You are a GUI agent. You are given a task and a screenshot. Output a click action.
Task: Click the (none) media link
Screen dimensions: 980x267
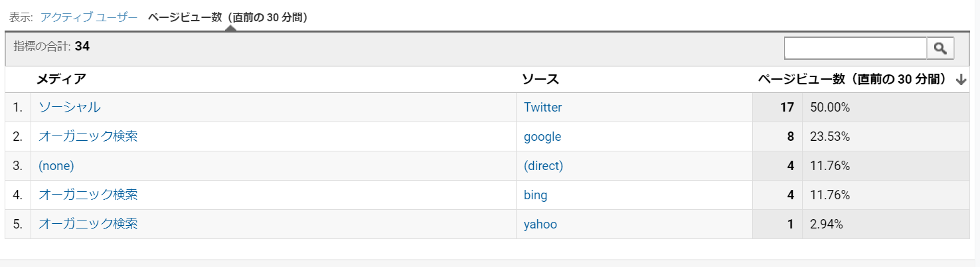point(56,166)
